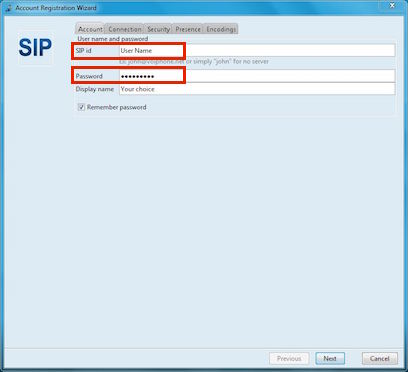Open the Encodings tab
Image resolution: width=408 pixels, height=372 pixels.
point(221,29)
